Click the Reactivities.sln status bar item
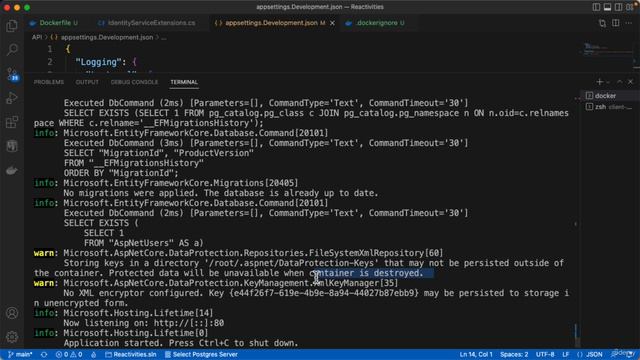Image resolution: width=640 pixels, height=360 pixels. pyautogui.click(x=131, y=354)
